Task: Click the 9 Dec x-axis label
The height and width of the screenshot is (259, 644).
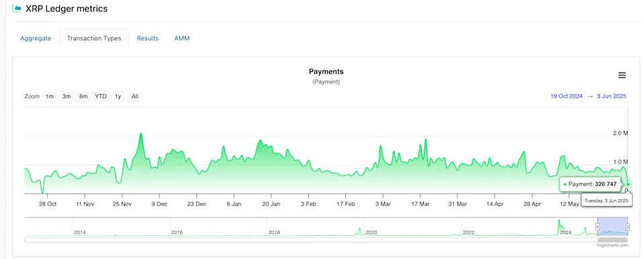Action: click(159, 204)
